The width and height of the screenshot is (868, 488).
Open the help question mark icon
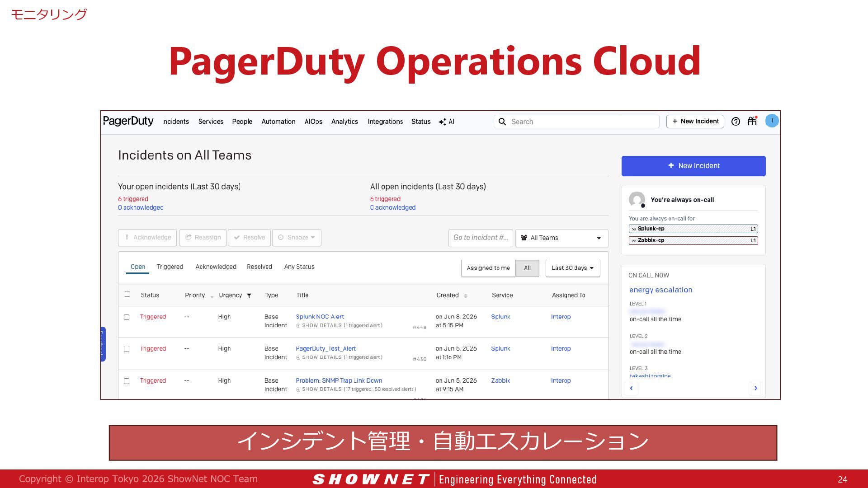[x=736, y=121]
